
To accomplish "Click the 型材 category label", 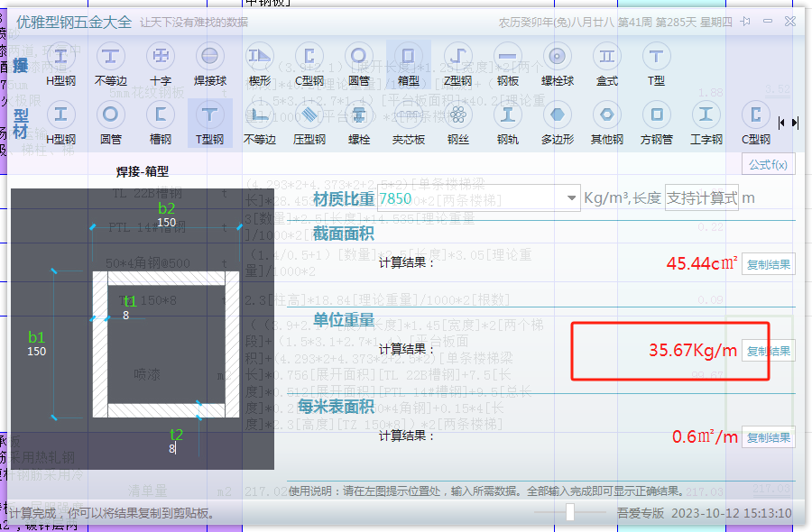I will (x=20, y=124).
